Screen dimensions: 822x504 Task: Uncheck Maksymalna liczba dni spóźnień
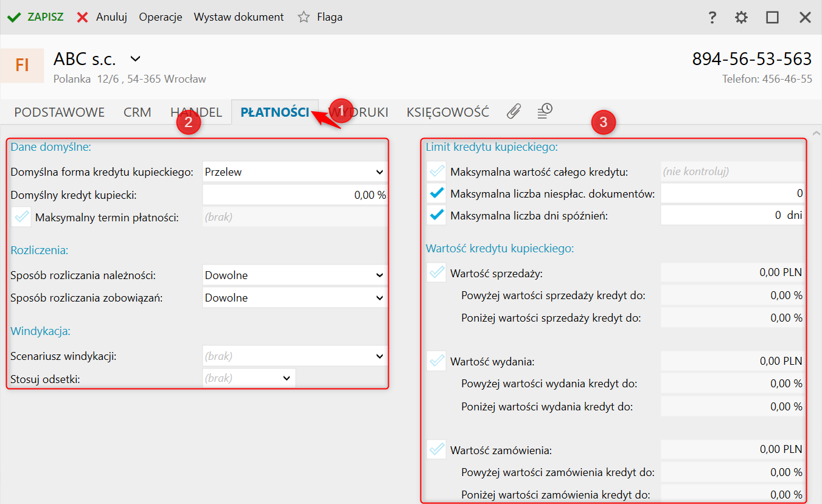pyautogui.click(x=436, y=215)
